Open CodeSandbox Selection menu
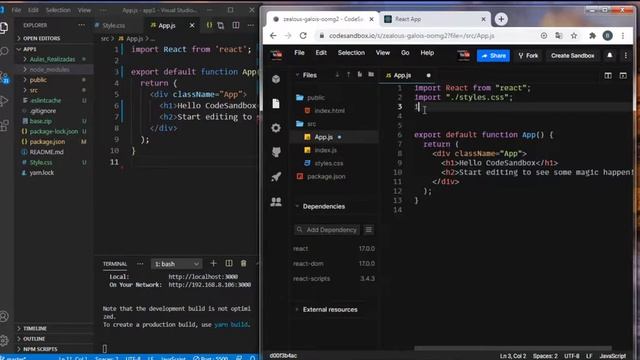 coord(351,53)
